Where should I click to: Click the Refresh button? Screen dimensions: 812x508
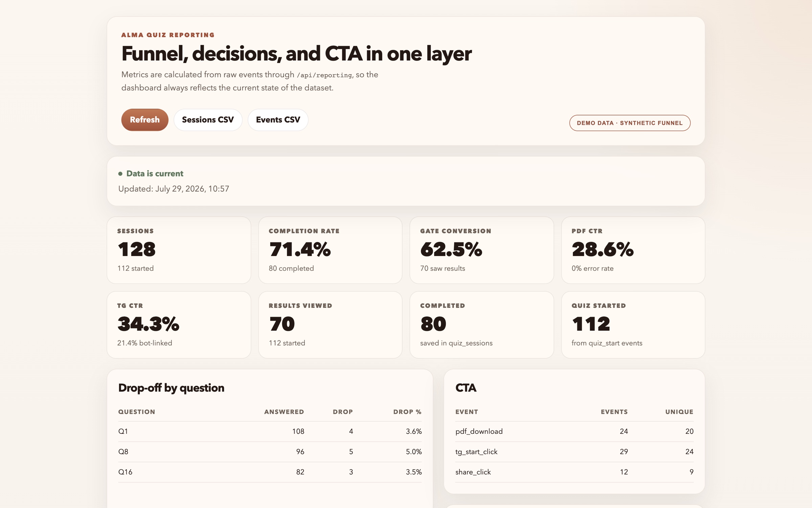coord(145,120)
